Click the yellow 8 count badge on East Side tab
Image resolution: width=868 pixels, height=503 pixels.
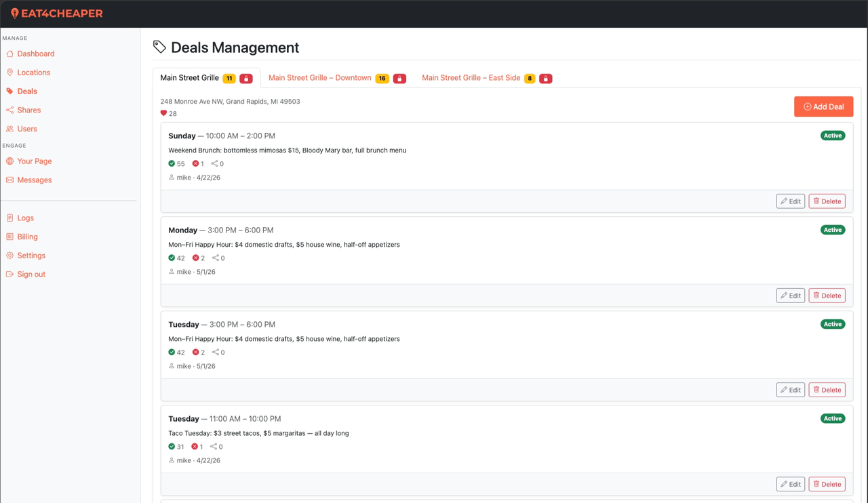pyautogui.click(x=530, y=79)
